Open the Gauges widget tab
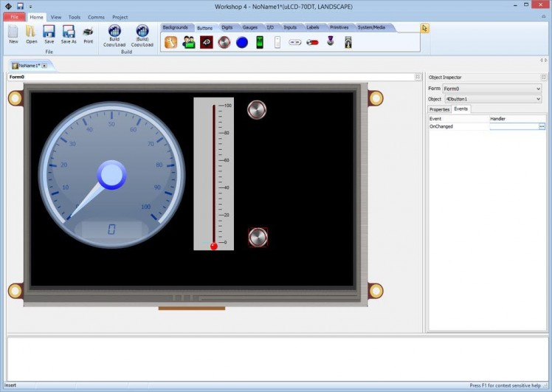Viewport: 552px width, 392px height. tap(250, 27)
